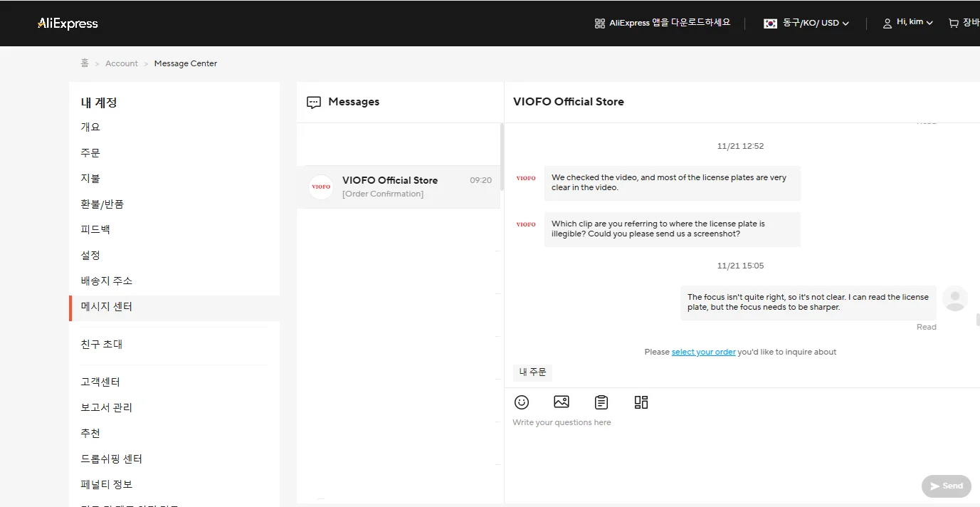Click the 09:20 conversation time
Viewport: 980px width, 507px height.
480,181
